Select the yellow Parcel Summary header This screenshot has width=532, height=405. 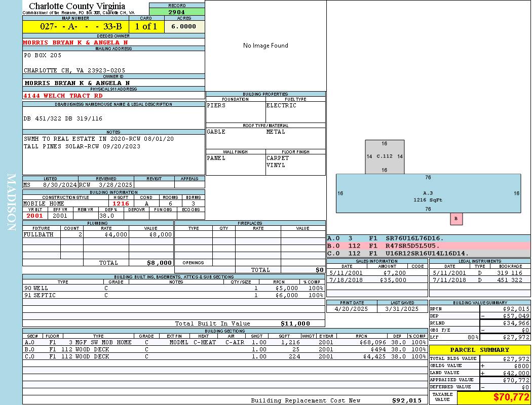(x=480, y=350)
